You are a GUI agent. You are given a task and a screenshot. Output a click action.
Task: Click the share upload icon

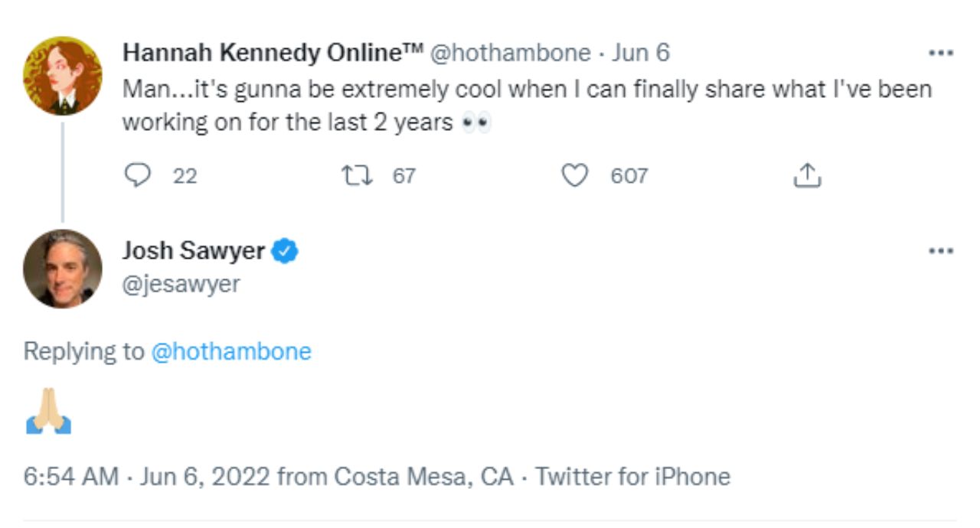[807, 177]
